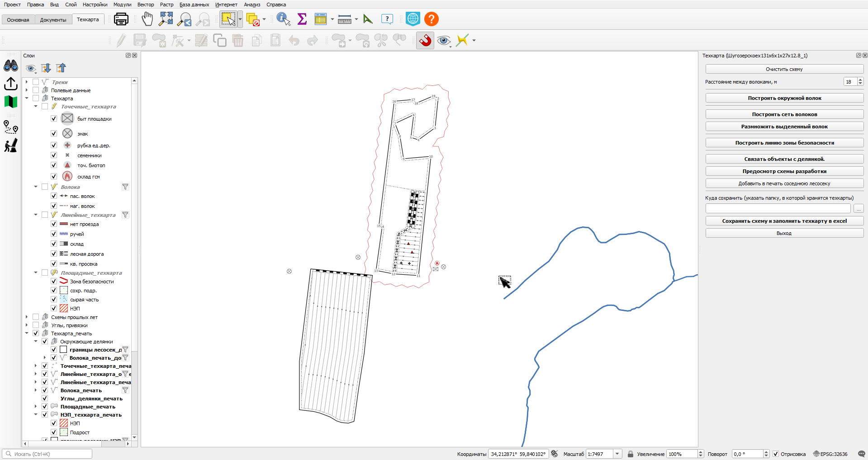The width and height of the screenshot is (868, 460).
Task: Collapse the 'НЭП_техкарта_печать' node
Action: tap(36, 414)
